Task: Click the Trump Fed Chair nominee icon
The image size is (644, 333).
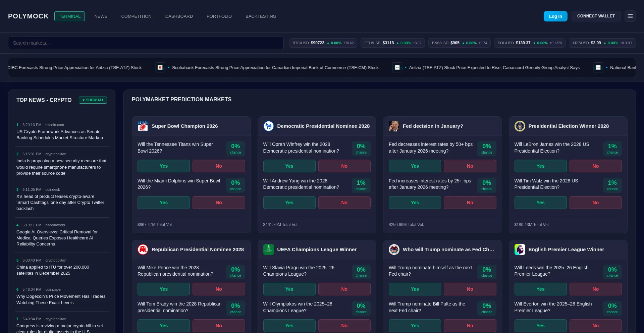Action: [x=394, y=249]
